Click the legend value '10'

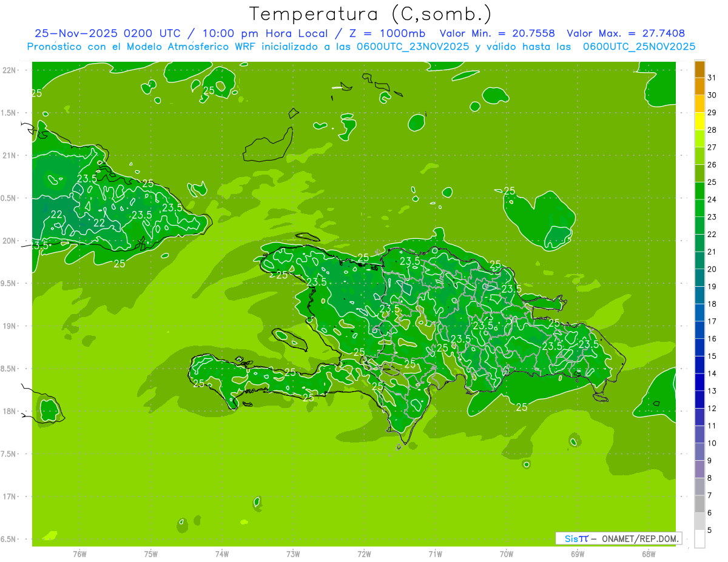tap(712, 443)
